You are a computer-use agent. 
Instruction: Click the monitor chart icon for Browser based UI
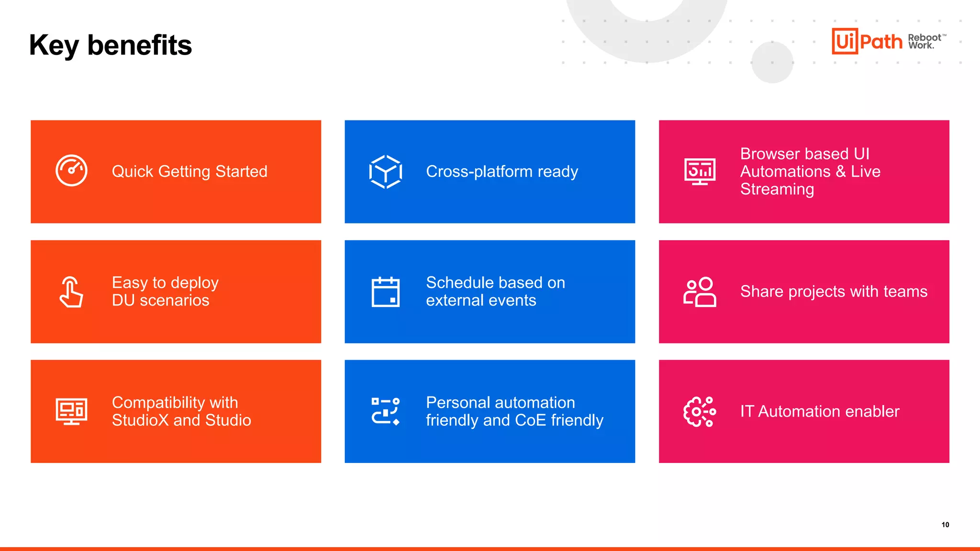coord(700,171)
